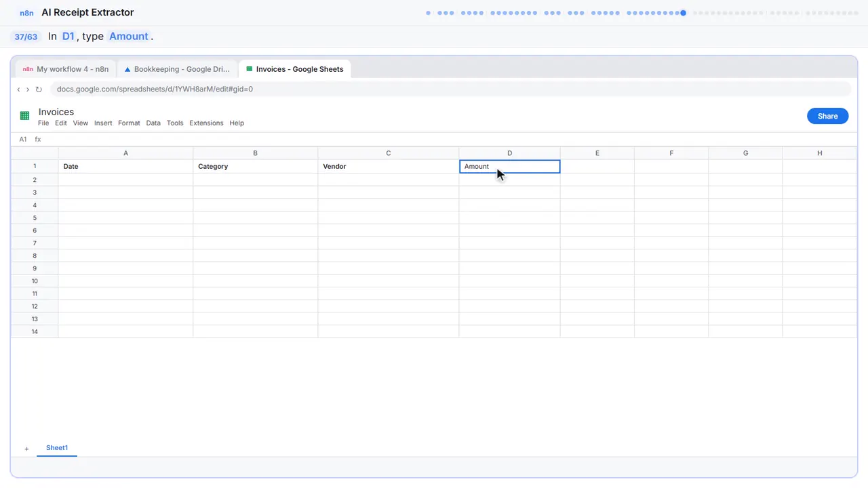Select column E header
Viewport: 868px width, 488px height.
tap(597, 153)
